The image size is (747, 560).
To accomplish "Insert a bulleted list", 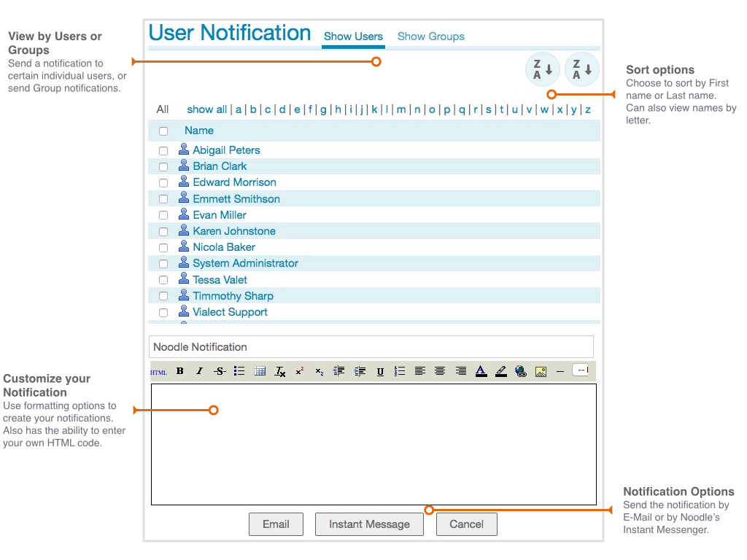I will (x=239, y=371).
